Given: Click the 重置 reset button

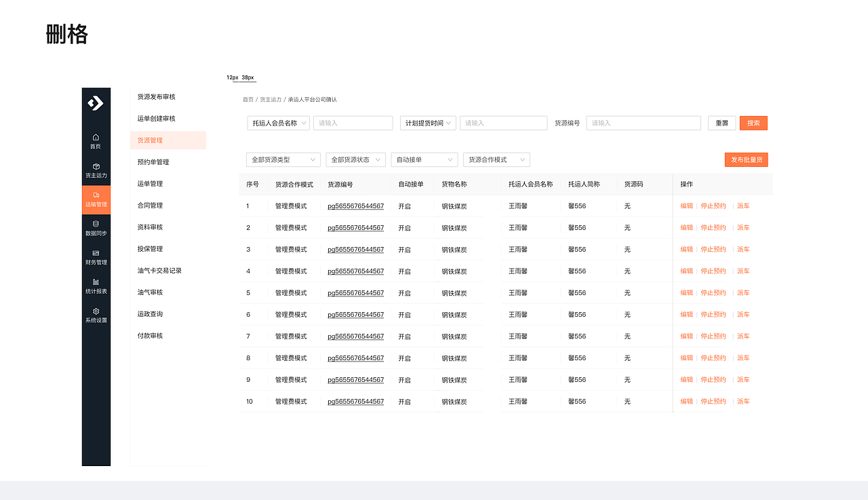Looking at the screenshot, I should (722, 123).
